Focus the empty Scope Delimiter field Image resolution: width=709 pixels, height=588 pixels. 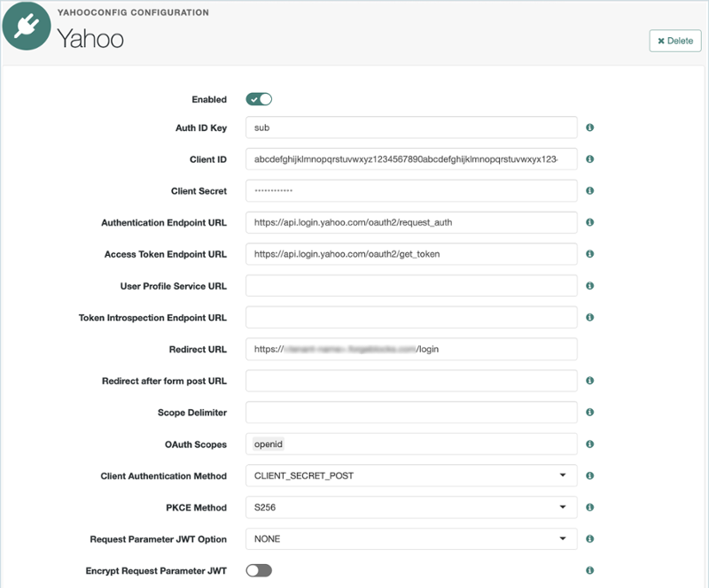[411, 412]
